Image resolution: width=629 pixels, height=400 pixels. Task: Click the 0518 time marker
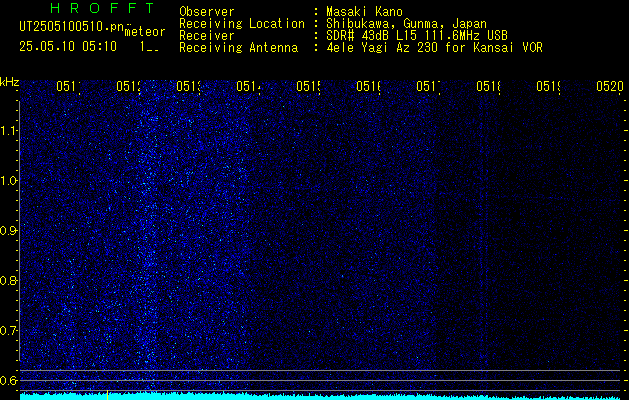pyautogui.click(x=488, y=86)
